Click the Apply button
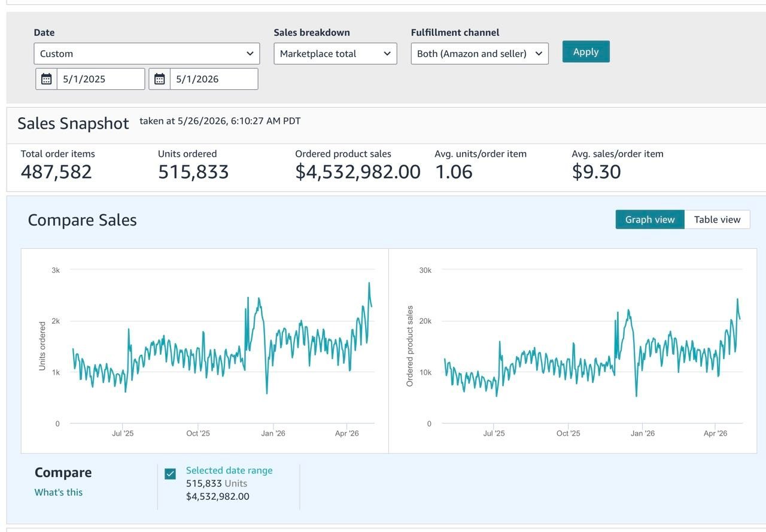 pyautogui.click(x=586, y=51)
